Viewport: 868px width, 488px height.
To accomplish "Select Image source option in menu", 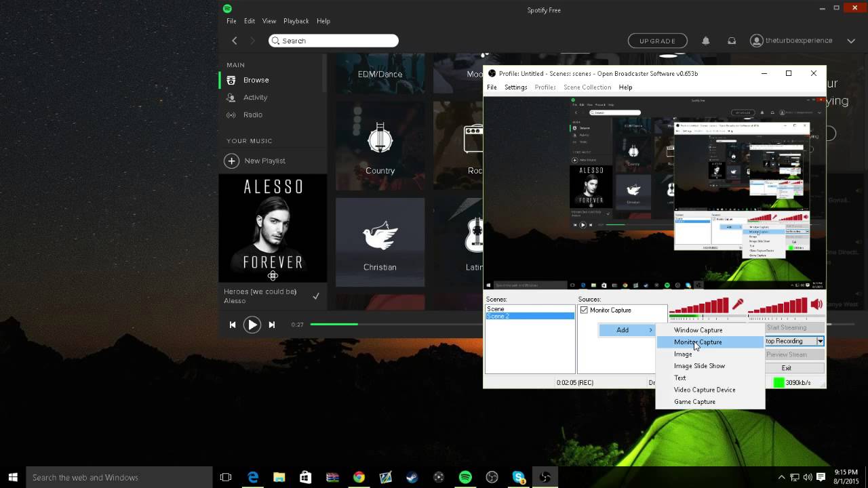I will pos(710,354).
